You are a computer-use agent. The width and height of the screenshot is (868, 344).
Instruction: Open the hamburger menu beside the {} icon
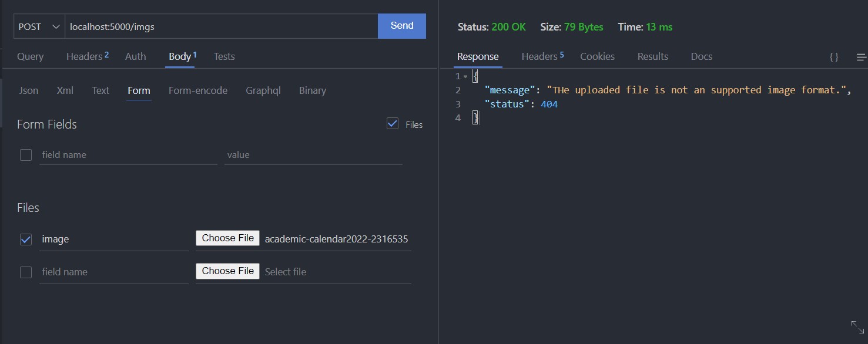pos(862,56)
